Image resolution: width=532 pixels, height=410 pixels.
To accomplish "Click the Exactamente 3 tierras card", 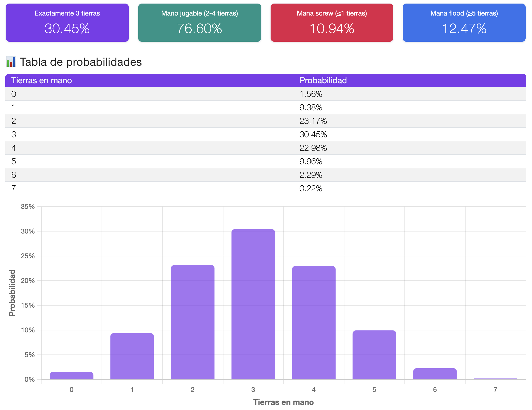I will pos(67,23).
